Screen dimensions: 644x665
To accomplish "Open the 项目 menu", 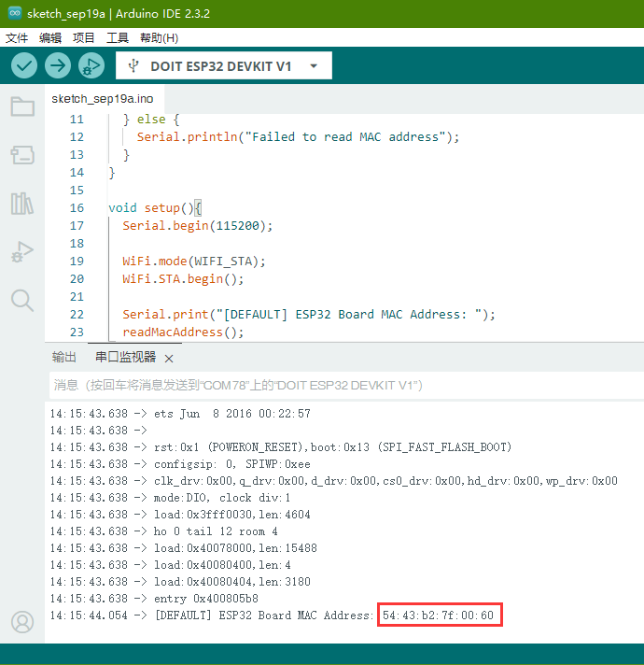I will click(83, 37).
